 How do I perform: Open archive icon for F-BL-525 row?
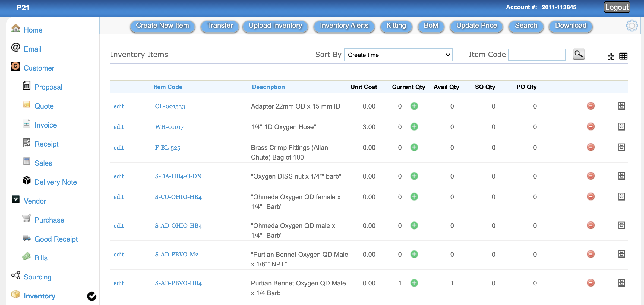[621, 147]
